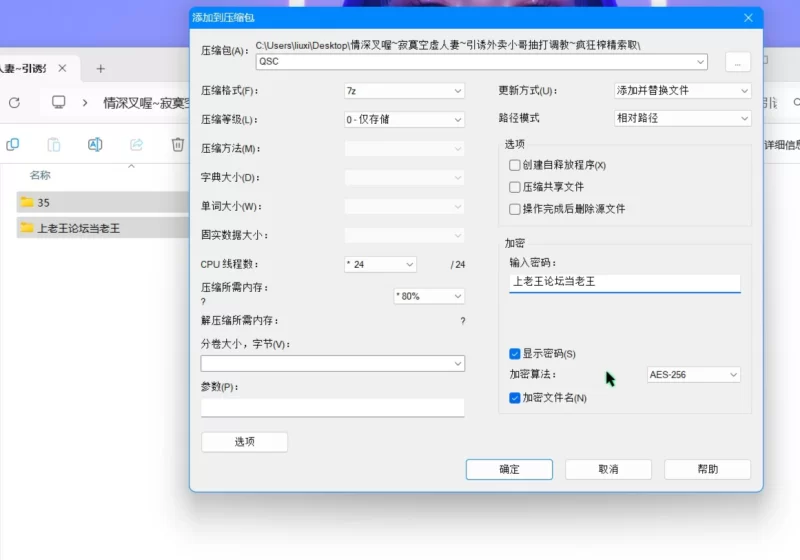800x560 pixels.
Task: Click breadcrumb path 情深叉喔 in address bar
Action: click(x=146, y=104)
